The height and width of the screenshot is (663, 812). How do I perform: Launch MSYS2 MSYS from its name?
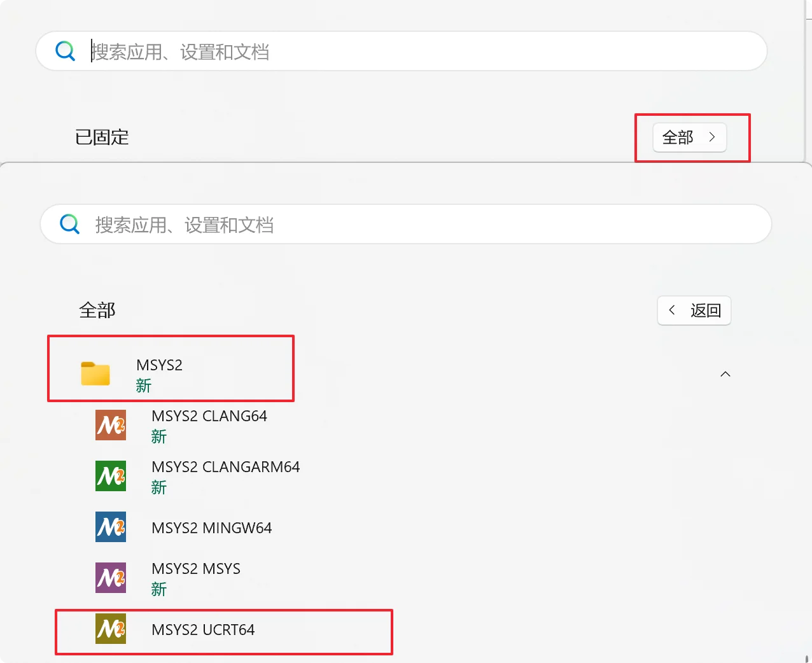pos(196,569)
